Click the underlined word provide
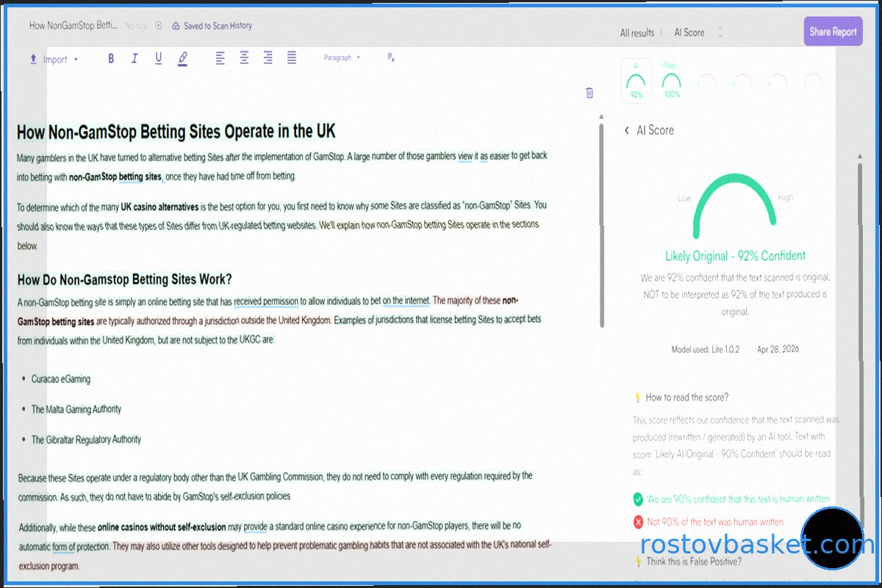The width and height of the screenshot is (882, 588). coord(256,527)
